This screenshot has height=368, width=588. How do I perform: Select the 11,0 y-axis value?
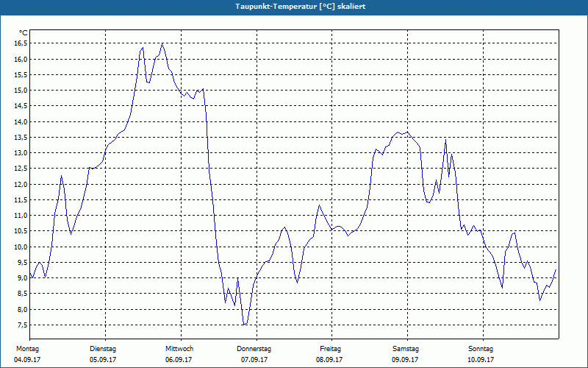(x=21, y=216)
